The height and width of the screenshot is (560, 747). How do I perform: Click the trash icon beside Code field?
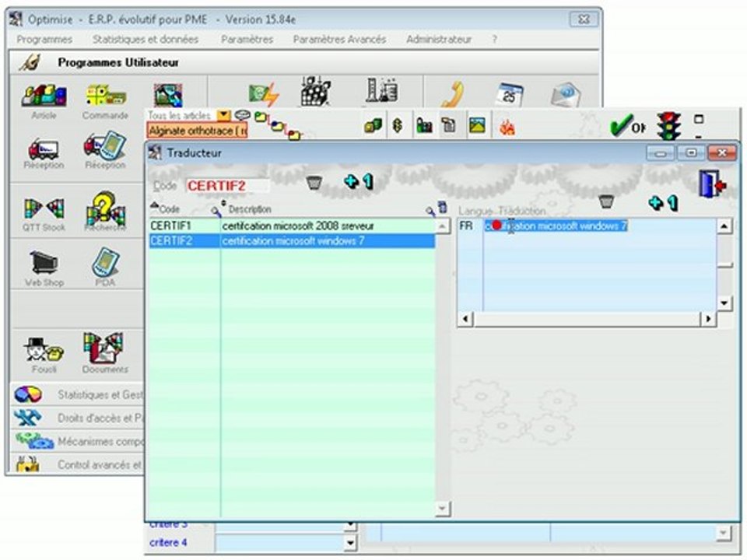[314, 182]
